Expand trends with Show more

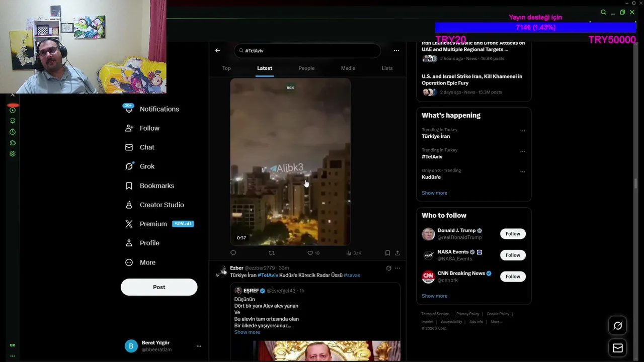click(x=434, y=193)
